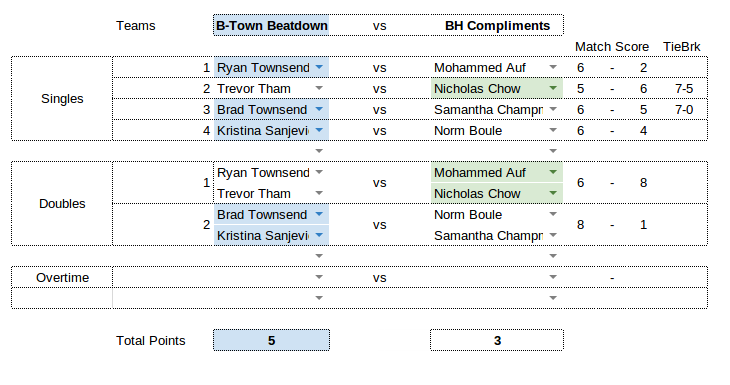
Task: Expand Mohammed Auf doubles dropdown
Action: tap(553, 172)
